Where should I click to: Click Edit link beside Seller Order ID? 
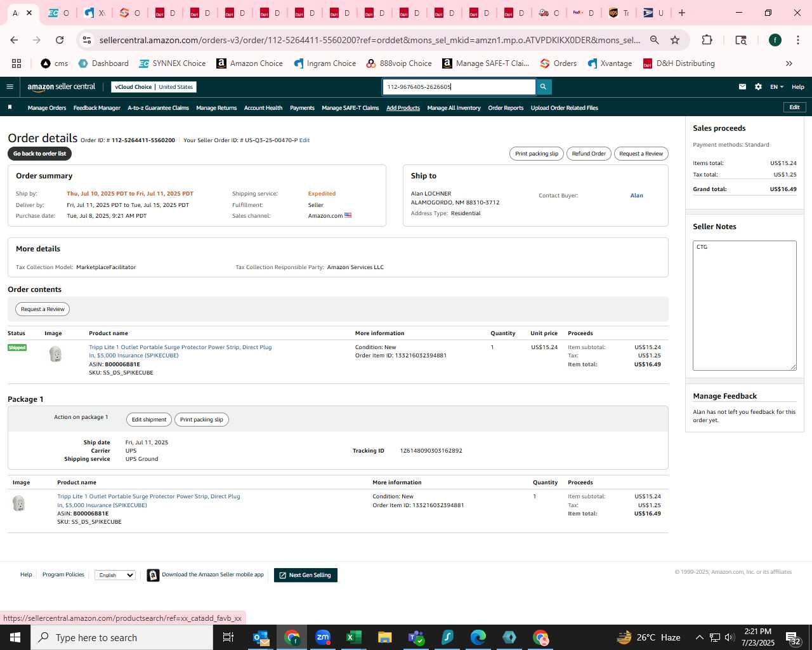(x=304, y=140)
